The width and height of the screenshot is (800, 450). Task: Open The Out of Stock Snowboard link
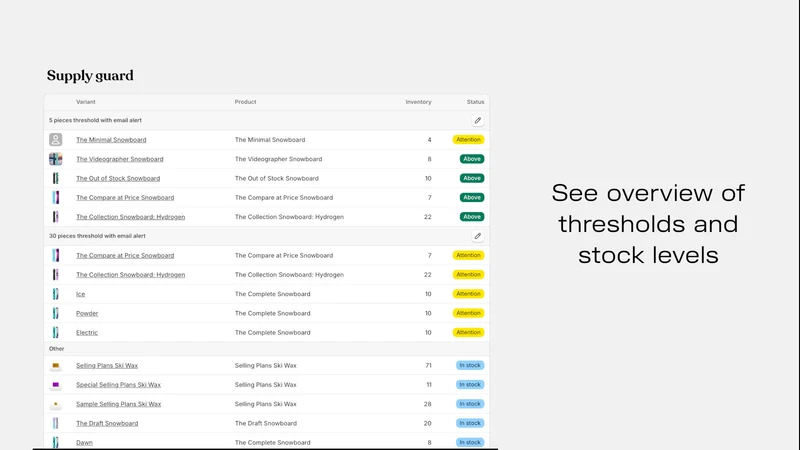tap(118, 179)
